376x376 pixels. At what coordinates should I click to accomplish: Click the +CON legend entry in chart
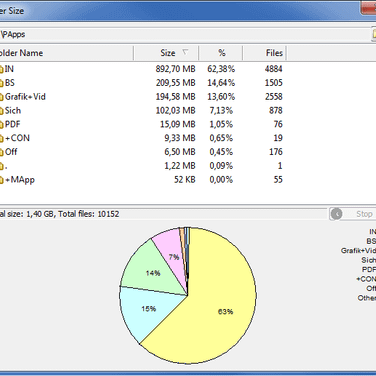(366, 279)
